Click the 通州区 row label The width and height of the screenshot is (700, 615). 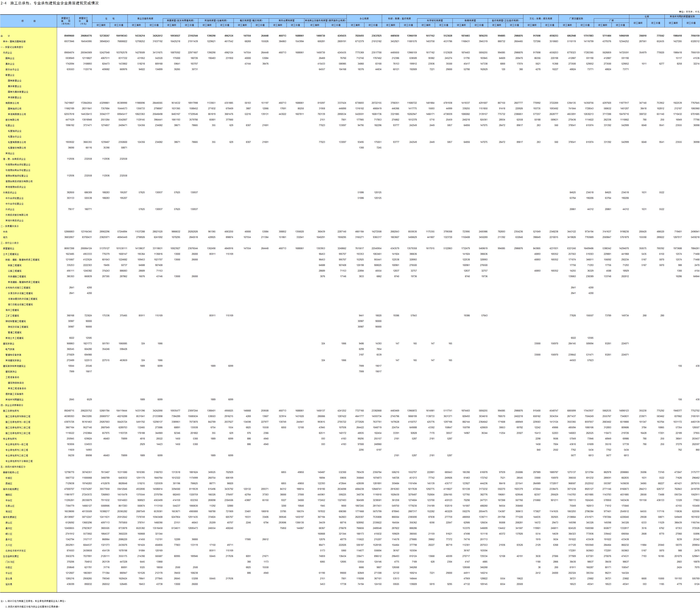pyautogui.click(x=9, y=528)
